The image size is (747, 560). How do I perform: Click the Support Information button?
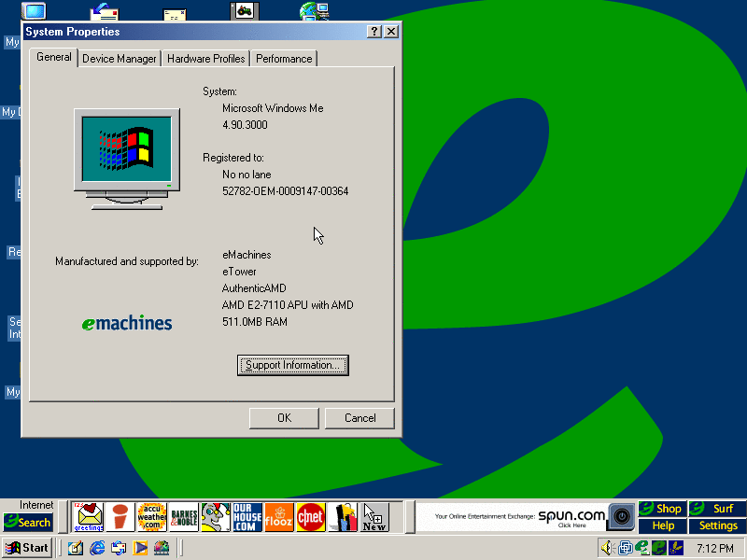[x=292, y=365]
